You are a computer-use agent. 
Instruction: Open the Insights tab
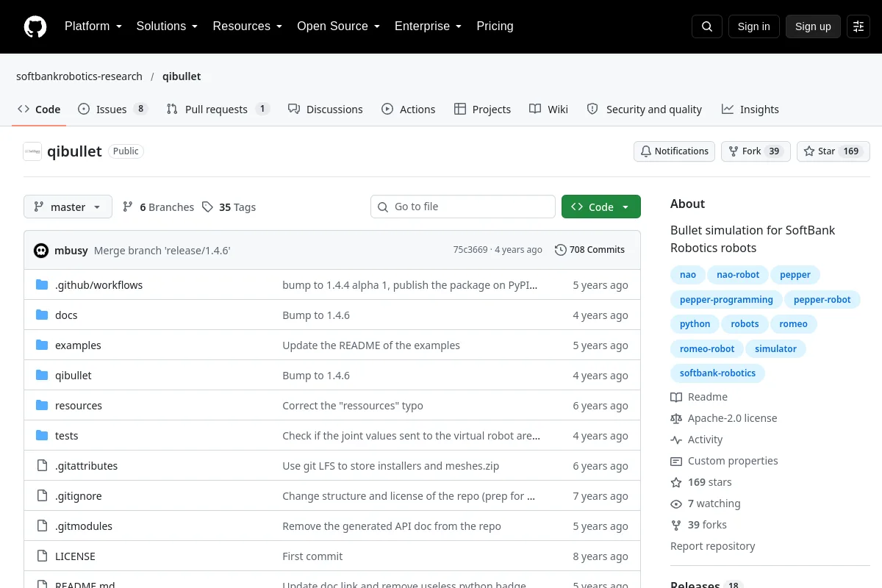(x=750, y=109)
